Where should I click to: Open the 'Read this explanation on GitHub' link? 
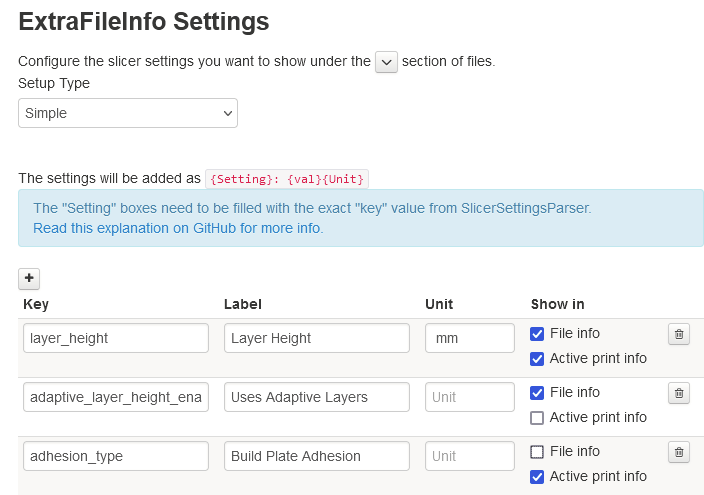point(178,228)
